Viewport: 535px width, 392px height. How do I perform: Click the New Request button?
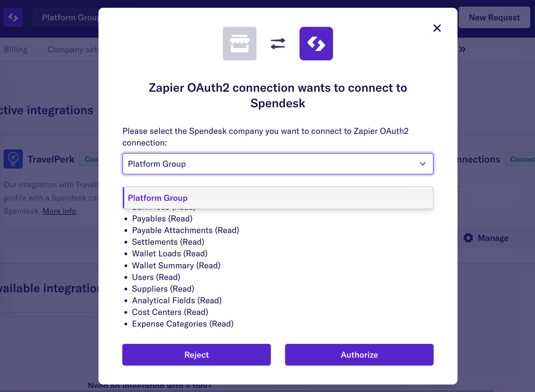click(x=494, y=18)
